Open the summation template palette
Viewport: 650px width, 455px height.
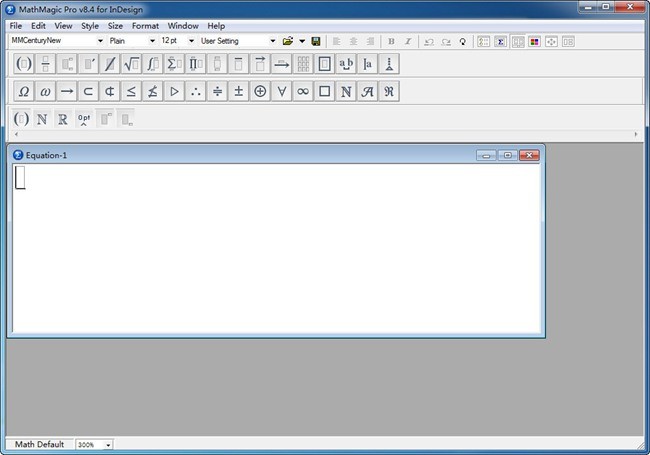click(174, 64)
